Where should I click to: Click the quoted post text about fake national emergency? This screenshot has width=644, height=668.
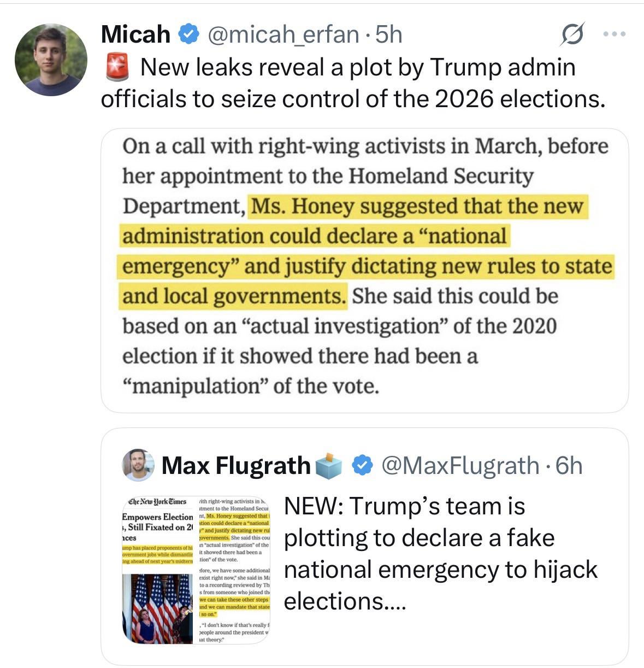pyautogui.click(x=440, y=553)
